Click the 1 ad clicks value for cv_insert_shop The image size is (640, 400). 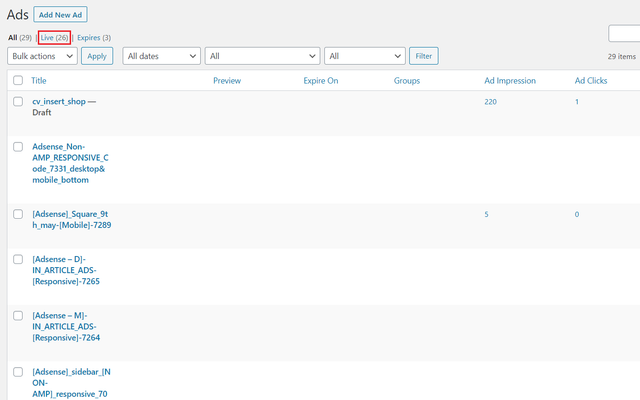pos(577,102)
